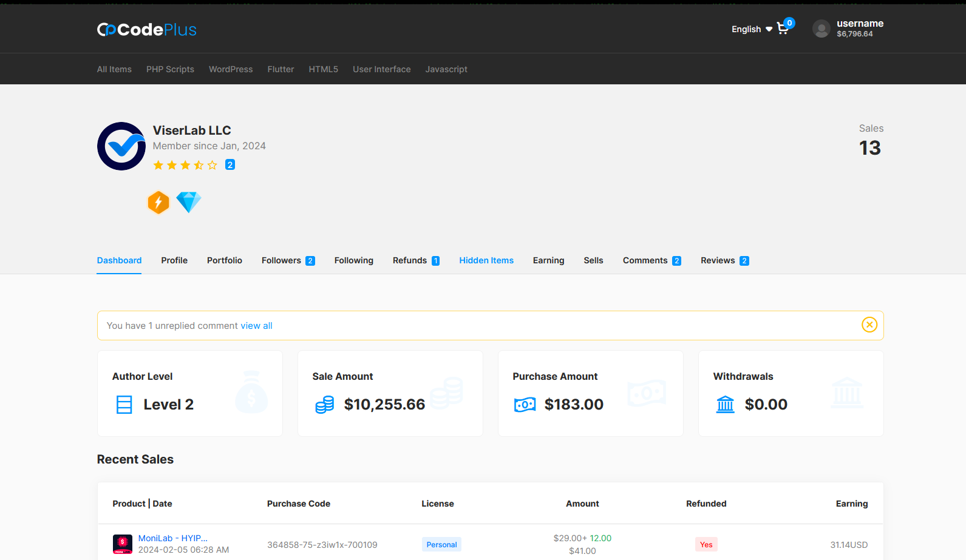Open the shopping cart icon
Viewport: 966px width, 560px height.
[783, 29]
